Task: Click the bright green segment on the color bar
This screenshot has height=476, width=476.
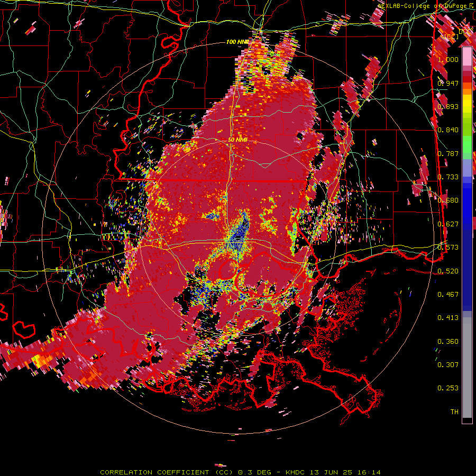Action: pyautogui.click(x=467, y=145)
